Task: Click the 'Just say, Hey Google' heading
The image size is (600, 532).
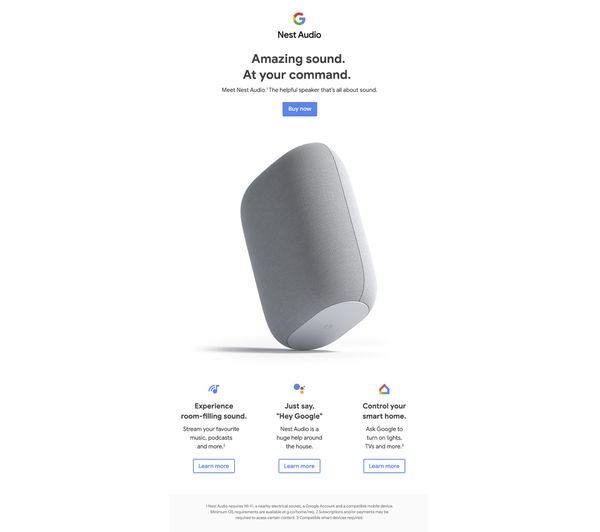Action: [299, 411]
